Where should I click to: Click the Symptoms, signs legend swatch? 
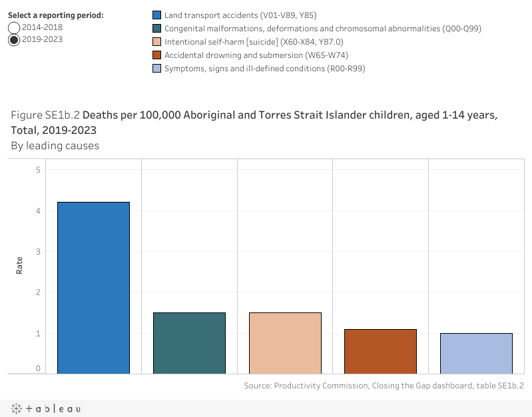156,68
